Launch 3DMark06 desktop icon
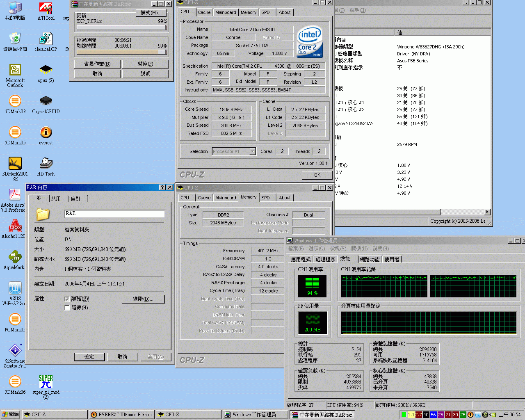 [15, 385]
